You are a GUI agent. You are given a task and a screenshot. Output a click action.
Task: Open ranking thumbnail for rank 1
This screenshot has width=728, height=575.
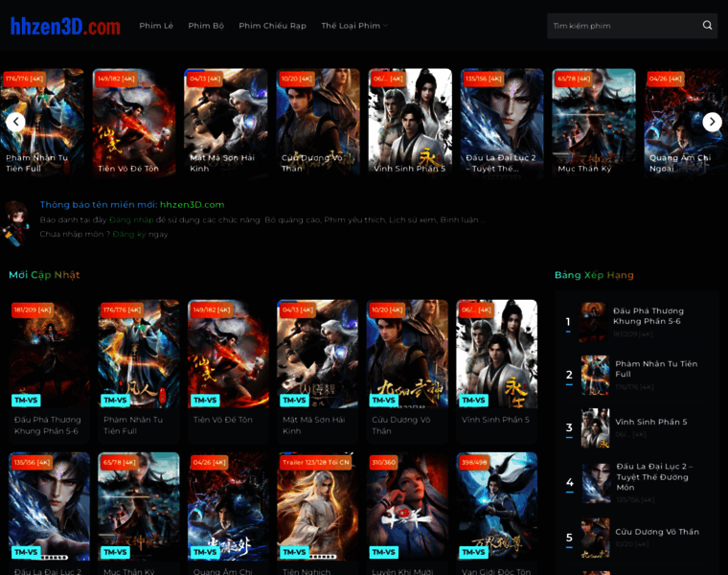pos(592,322)
